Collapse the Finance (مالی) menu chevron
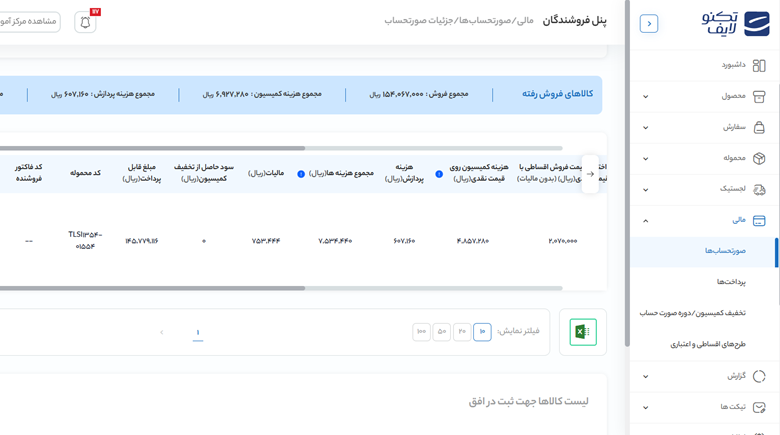 click(646, 221)
